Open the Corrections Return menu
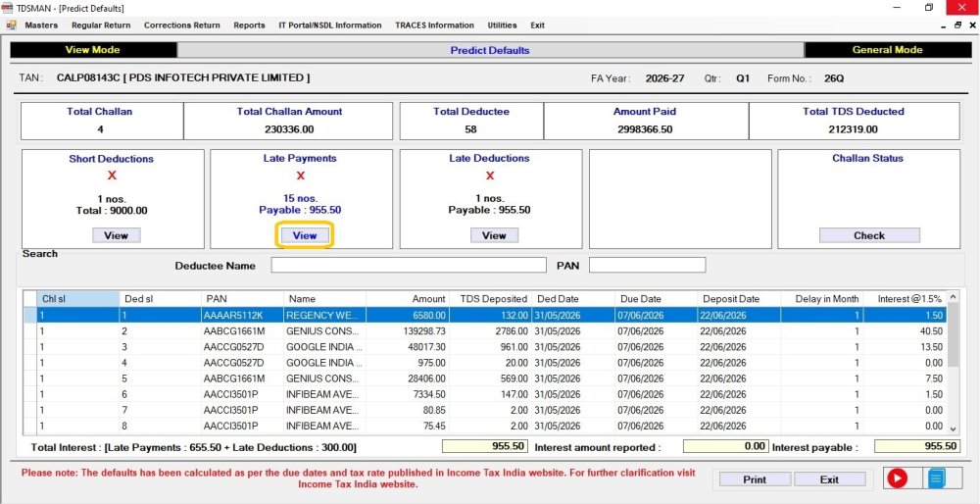The height and width of the screenshot is (504, 980). [182, 25]
